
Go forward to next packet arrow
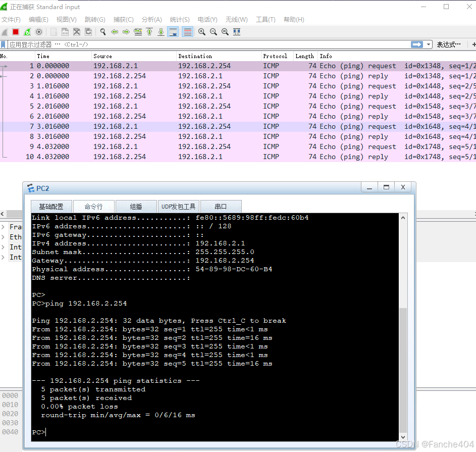click(126, 32)
